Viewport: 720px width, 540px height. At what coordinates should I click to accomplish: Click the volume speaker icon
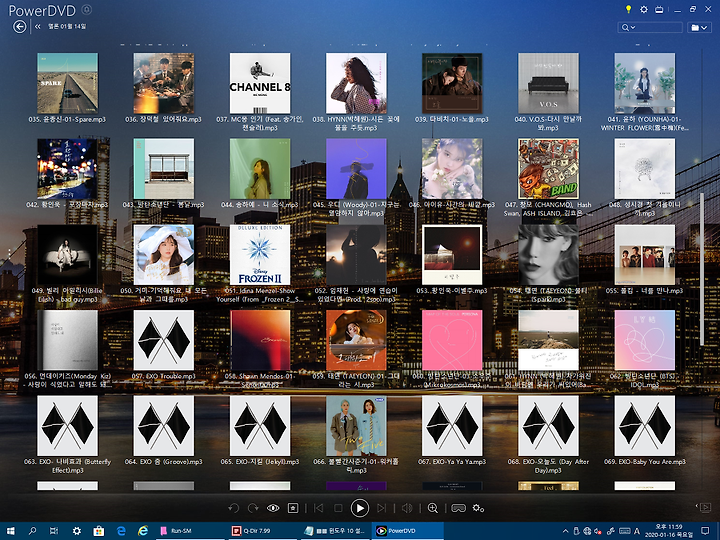click(407, 508)
